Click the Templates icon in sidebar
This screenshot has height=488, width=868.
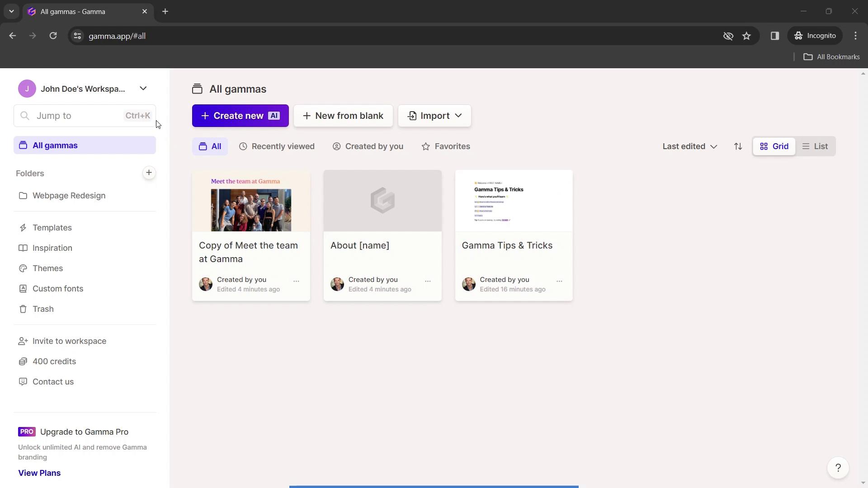pos(23,228)
